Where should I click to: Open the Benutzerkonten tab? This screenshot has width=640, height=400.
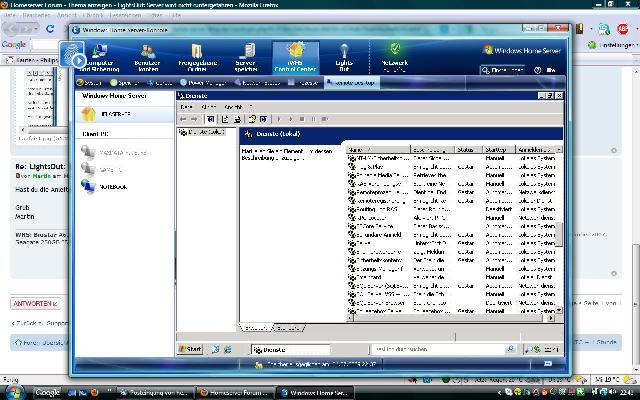[148, 57]
